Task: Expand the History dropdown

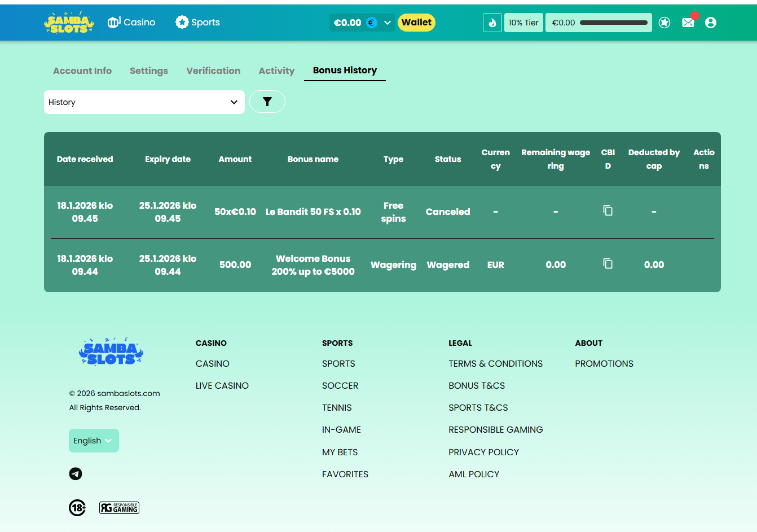Action: (144, 102)
